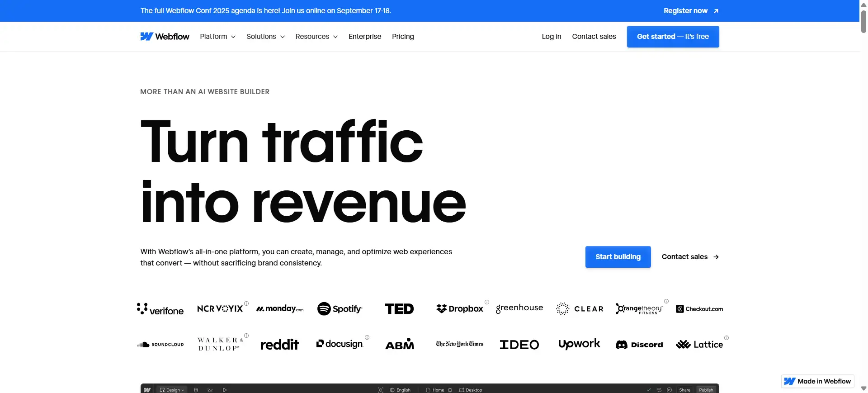This screenshot has width=868, height=393.
Task: Click the Home page selector in editor preview
Action: 435,390
